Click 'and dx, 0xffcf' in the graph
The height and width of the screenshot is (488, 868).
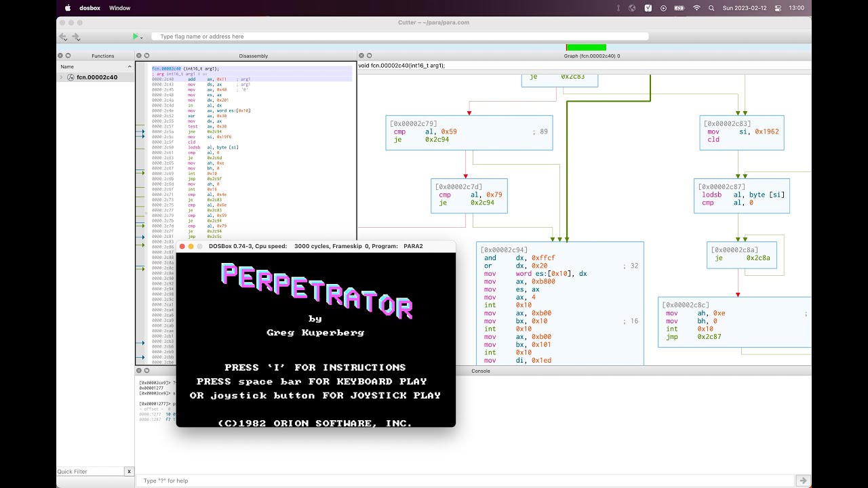[x=519, y=258]
